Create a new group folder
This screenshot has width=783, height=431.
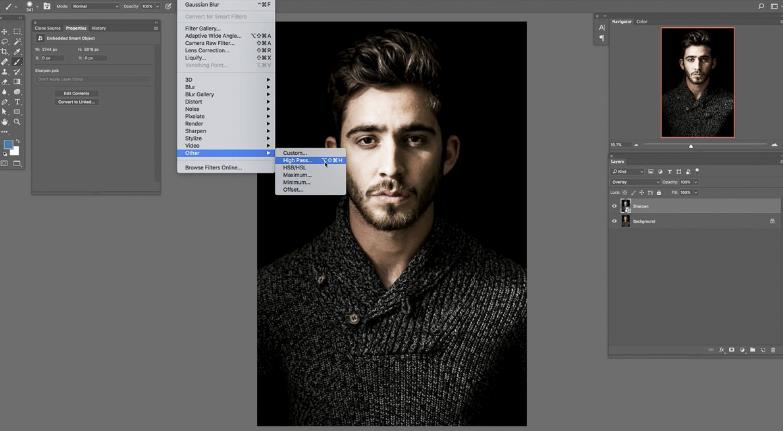coord(753,350)
